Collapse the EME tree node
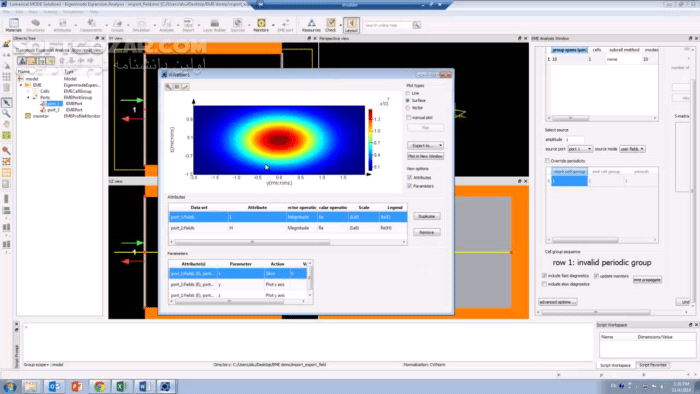700x394 pixels. pos(21,85)
